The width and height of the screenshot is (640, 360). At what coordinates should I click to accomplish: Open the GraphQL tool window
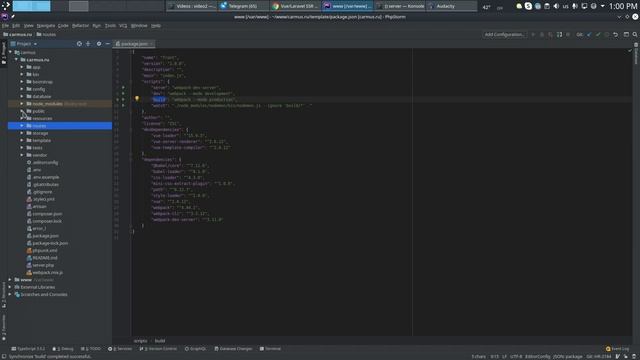click(x=196, y=349)
